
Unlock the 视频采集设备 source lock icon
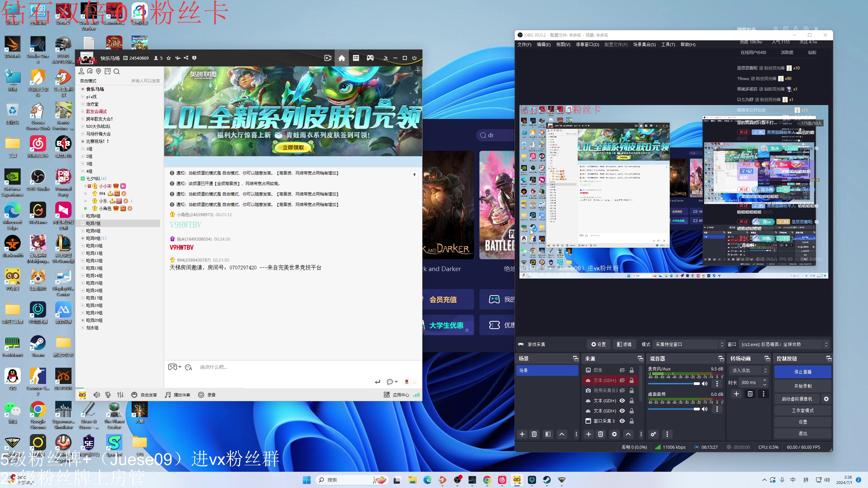(632, 390)
